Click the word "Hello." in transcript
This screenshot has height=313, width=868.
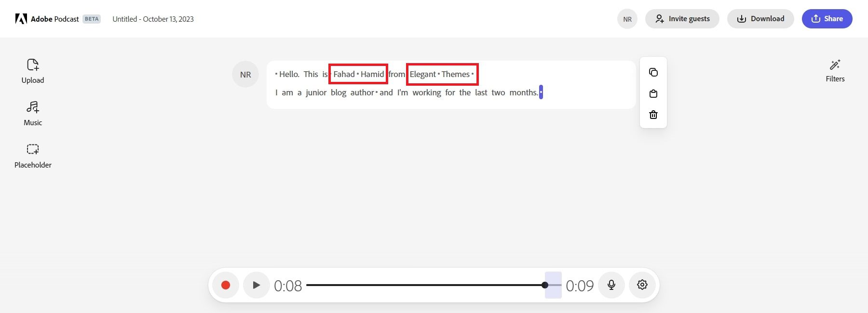(x=289, y=74)
